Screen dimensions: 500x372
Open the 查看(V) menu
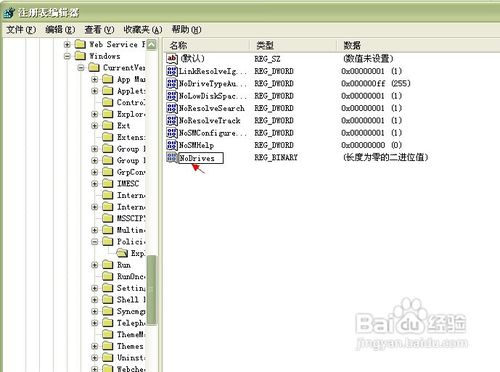pos(99,30)
